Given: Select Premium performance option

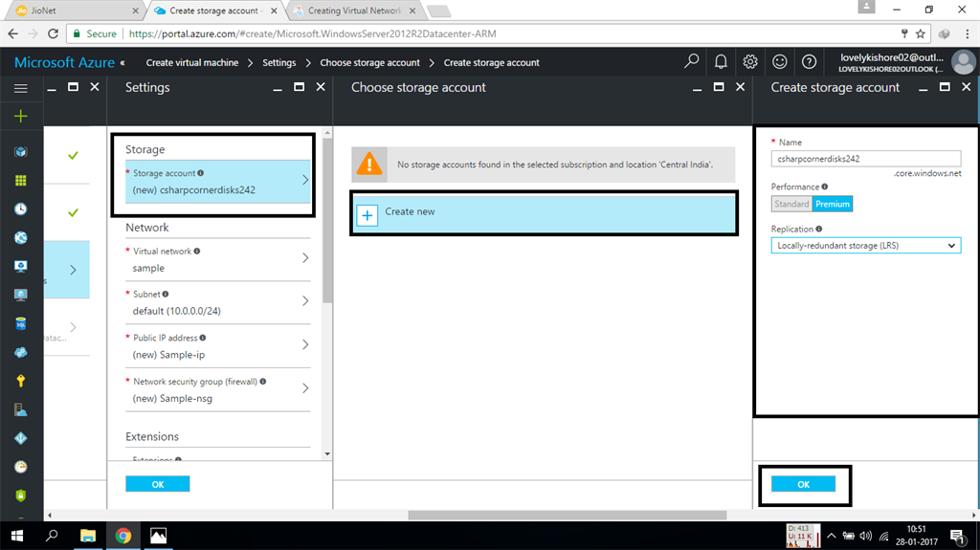Looking at the screenshot, I should point(833,204).
